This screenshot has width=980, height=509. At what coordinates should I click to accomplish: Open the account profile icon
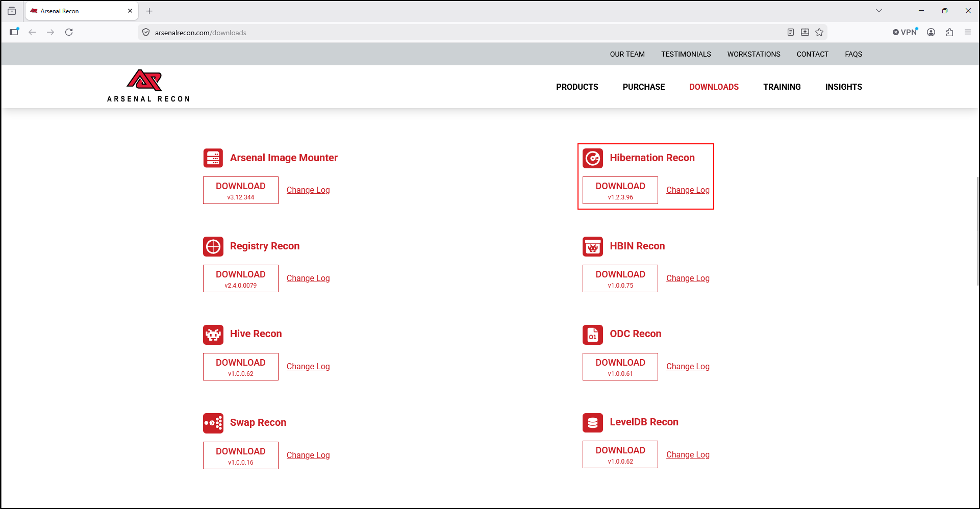pyautogui.click(x=931, y=32)
